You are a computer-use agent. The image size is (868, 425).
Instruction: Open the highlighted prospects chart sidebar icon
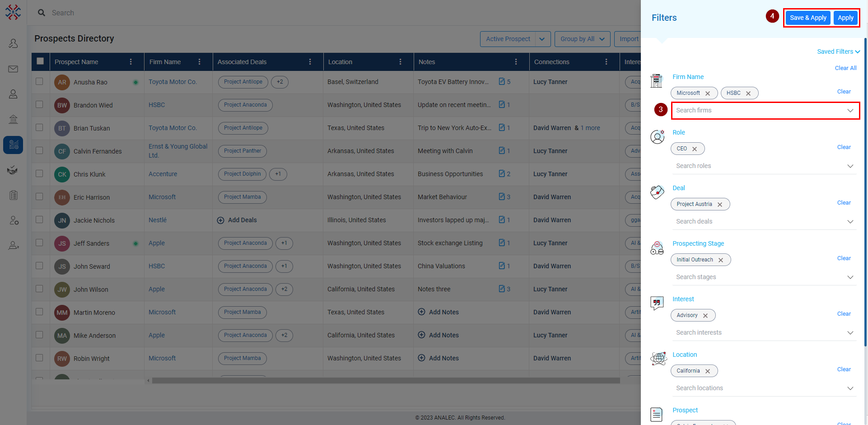[13, 145]
